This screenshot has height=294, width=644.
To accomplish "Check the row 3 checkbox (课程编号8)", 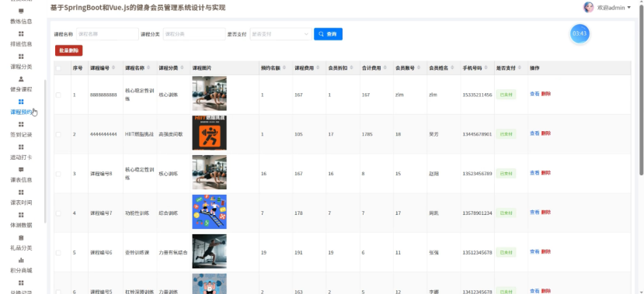I will pos(58,174).
